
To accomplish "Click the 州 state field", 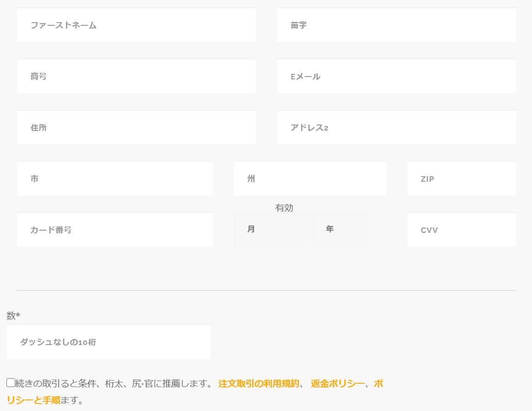I will click(x=309, y=179).
